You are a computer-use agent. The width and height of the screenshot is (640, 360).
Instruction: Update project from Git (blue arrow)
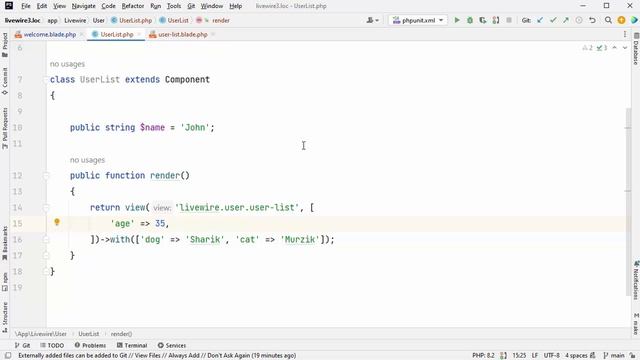(x=540, y=20)
